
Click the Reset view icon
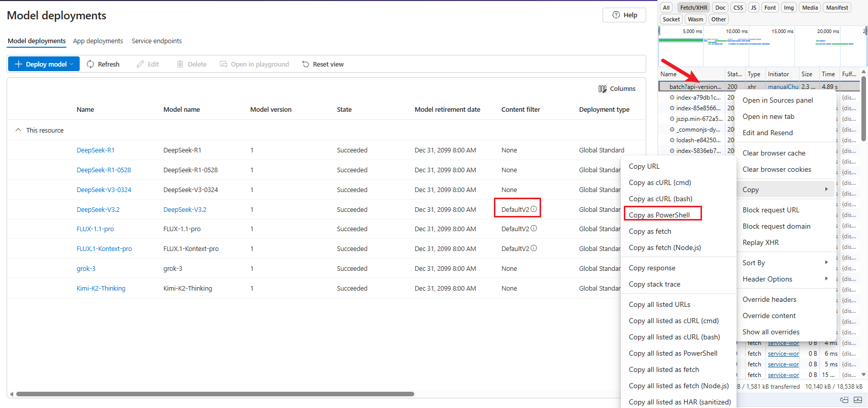[x=306, y=64]
